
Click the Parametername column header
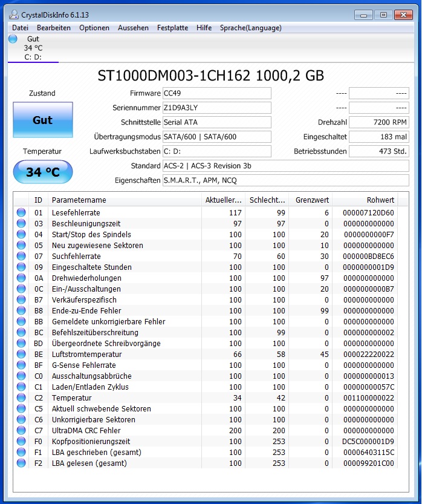click(125, 200)
